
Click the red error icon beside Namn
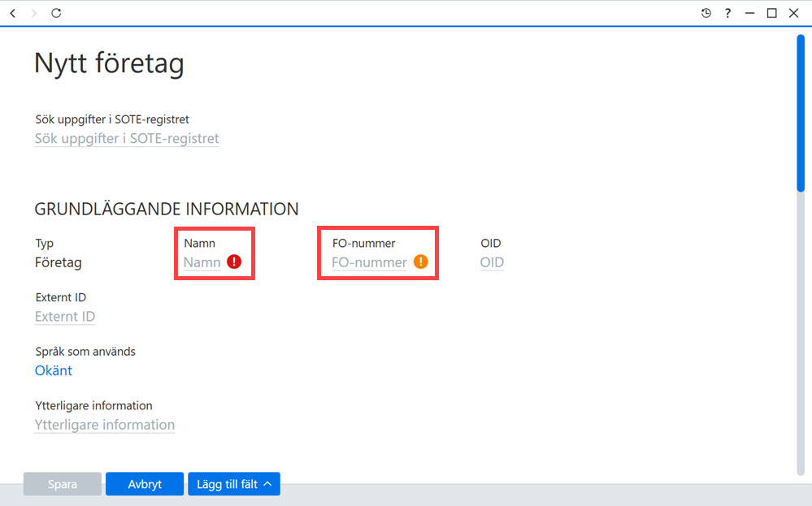(x=234, y=262)
